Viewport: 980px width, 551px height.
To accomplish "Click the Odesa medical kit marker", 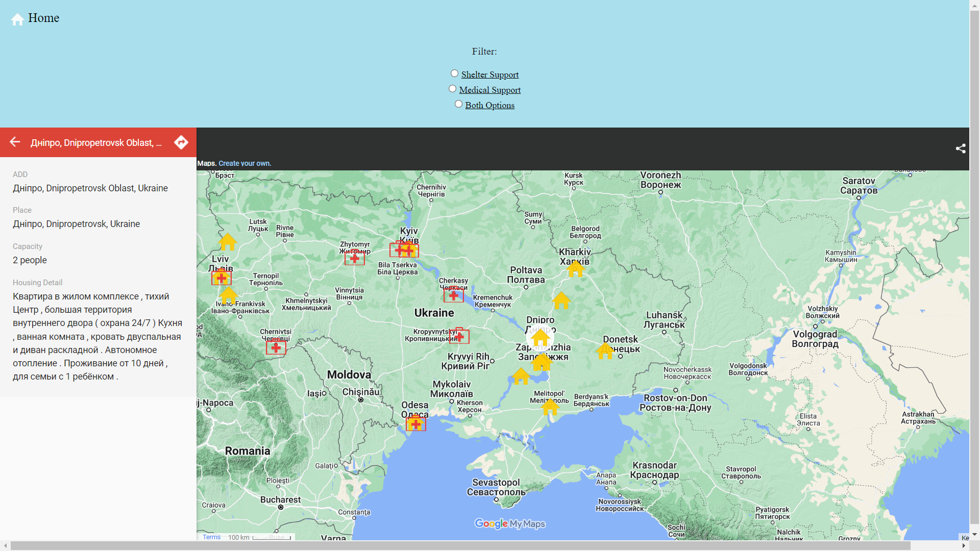I will click(415, 423).
